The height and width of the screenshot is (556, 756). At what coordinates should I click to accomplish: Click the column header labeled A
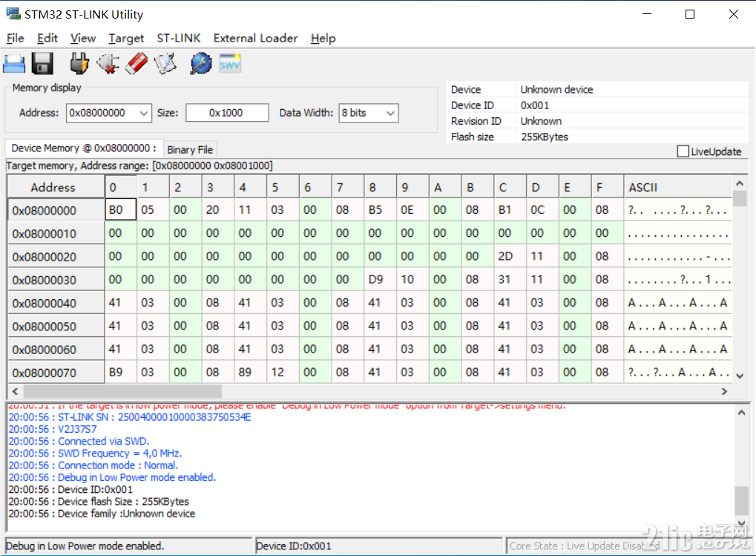(445, 187)
